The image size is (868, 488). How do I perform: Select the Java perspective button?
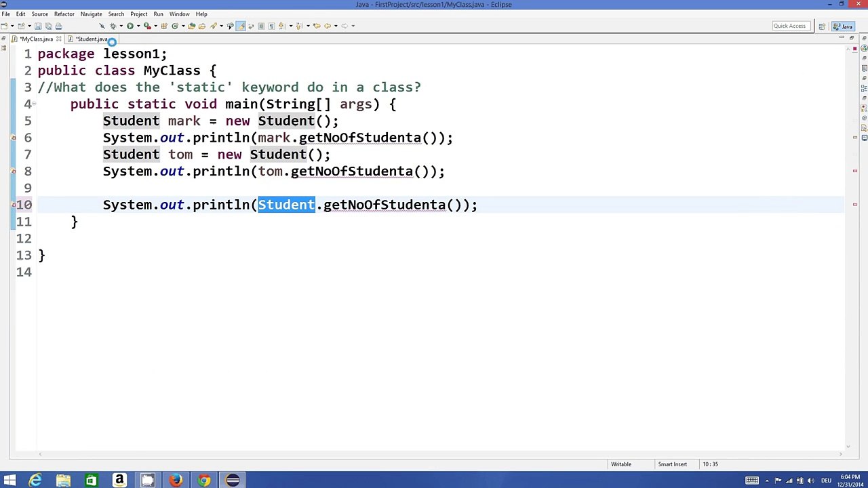pyautogui.click(x=844, y=26)
